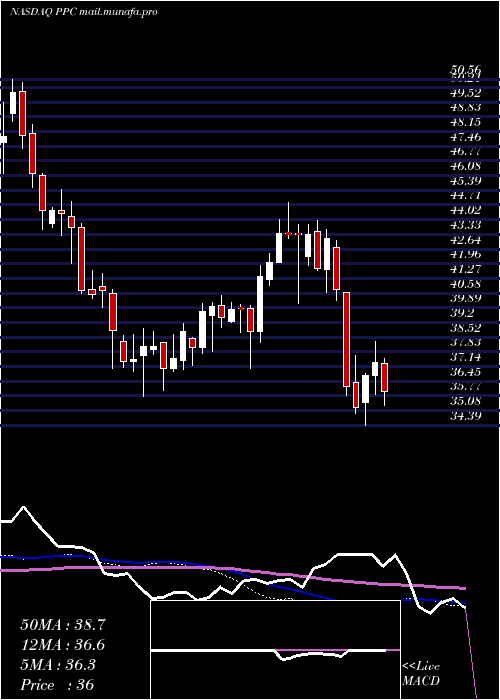500x700 pixels.
Task: Select the 47.46 price label
Action: [x=466, y=137]
